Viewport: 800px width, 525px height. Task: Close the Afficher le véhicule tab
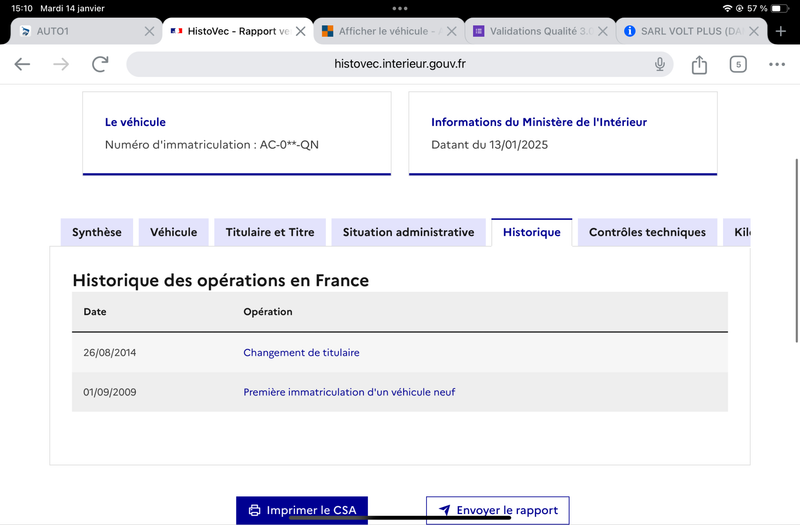[452, 31]
